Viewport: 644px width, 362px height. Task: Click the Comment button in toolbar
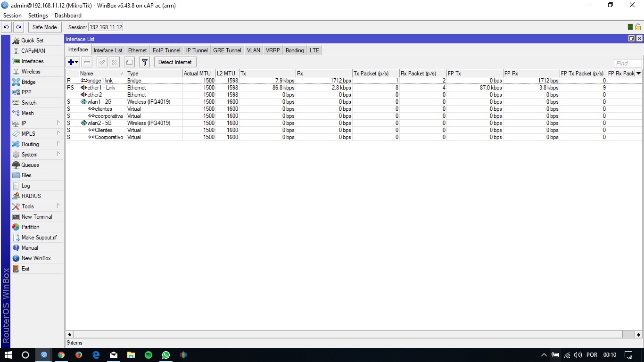[x=129, y=62]
